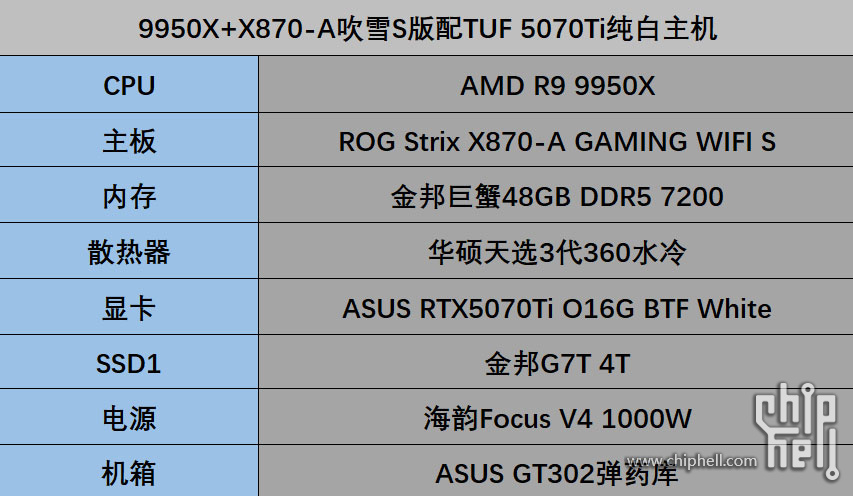Select ROG Strix X870-A GAMING WIFI S cell

pyautogui.click(x=556, y=140)
